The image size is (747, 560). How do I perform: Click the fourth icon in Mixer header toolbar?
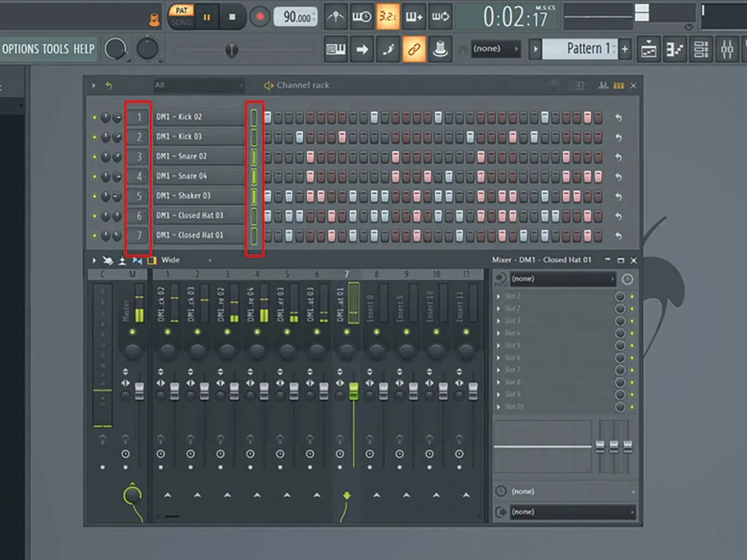137,260
